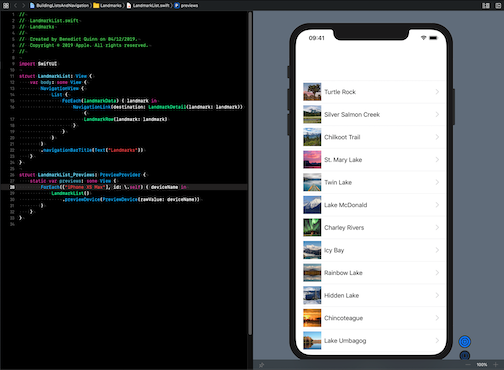Screen dimensions: 504x370
Task: Select the St. Mary Lake row
Action: (371, 160)
